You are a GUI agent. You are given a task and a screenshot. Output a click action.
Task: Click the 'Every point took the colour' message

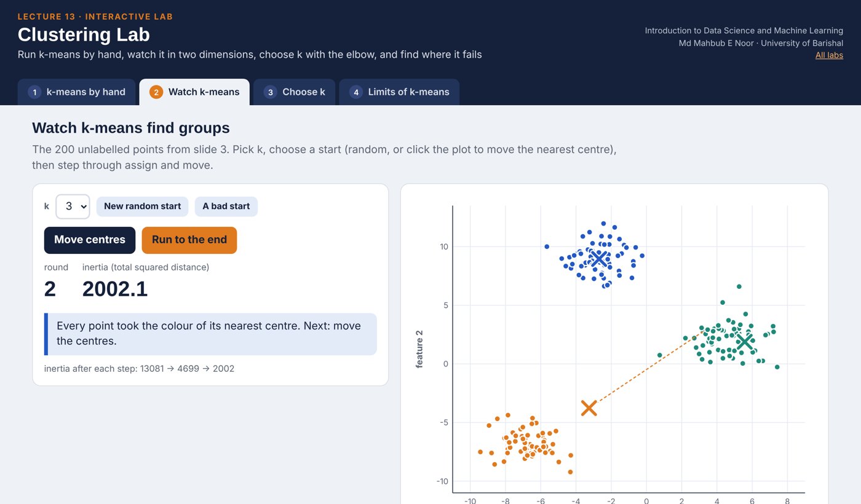(x=210, y=333)
